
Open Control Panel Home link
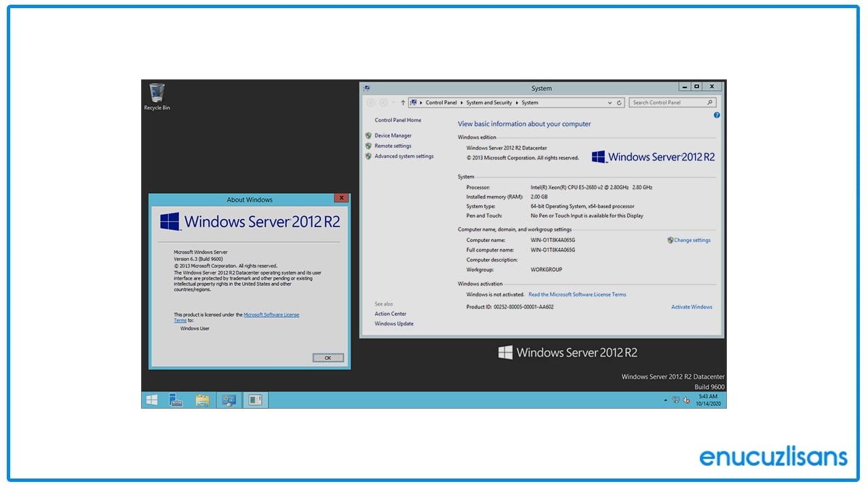coord(398,120)
